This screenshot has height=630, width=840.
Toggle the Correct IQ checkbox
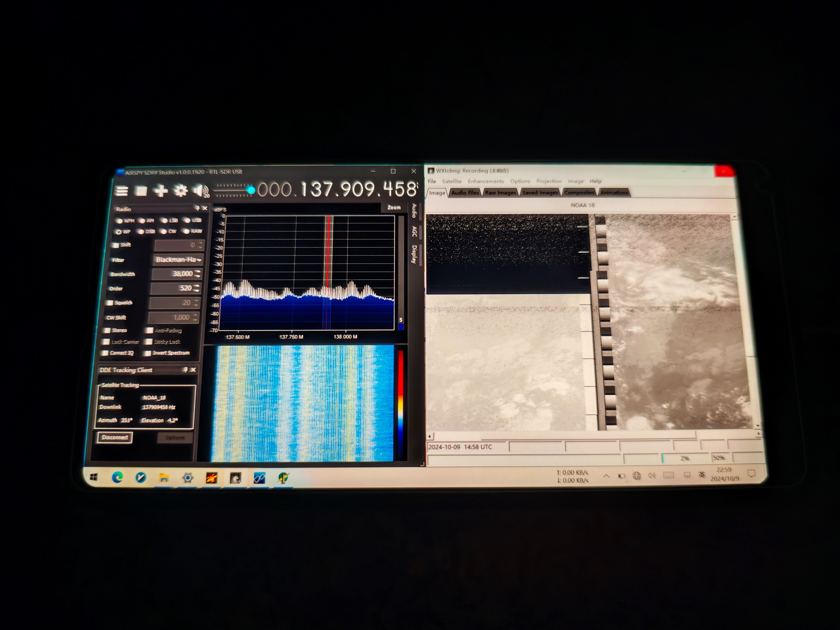(x=105, y=353)
